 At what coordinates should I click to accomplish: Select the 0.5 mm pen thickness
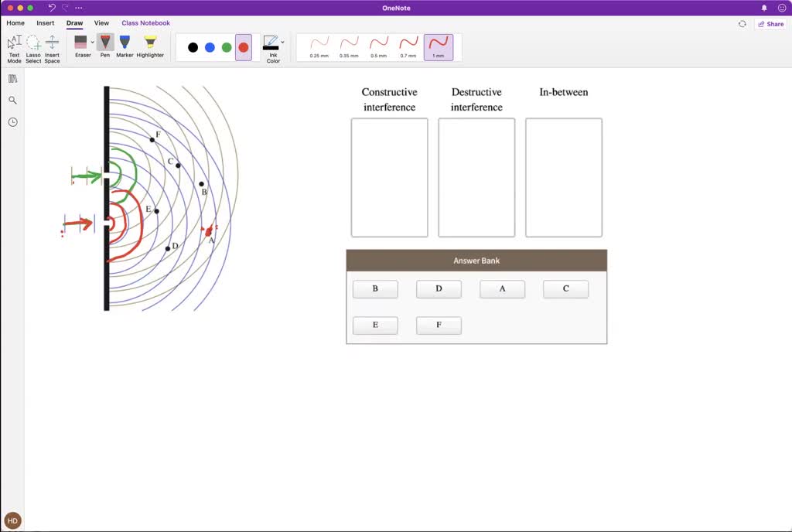pos(378,46)
